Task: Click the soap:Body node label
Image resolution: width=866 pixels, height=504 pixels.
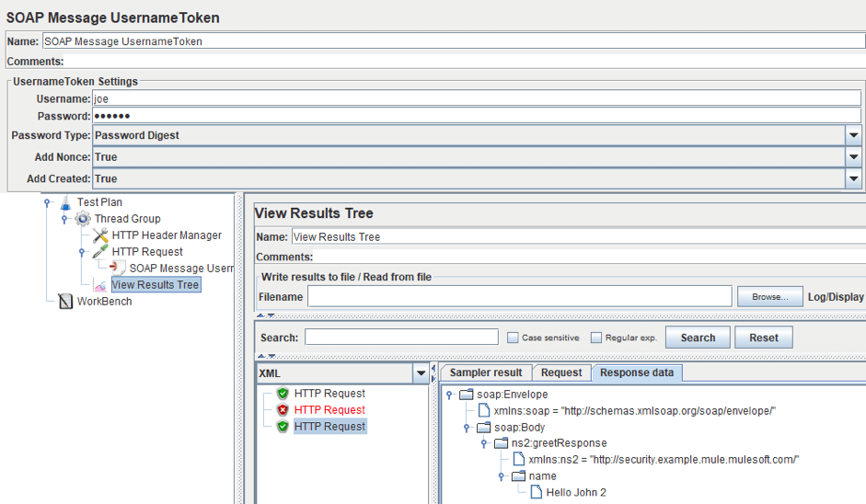Action: pyautogui.click(x=519, y=428)
